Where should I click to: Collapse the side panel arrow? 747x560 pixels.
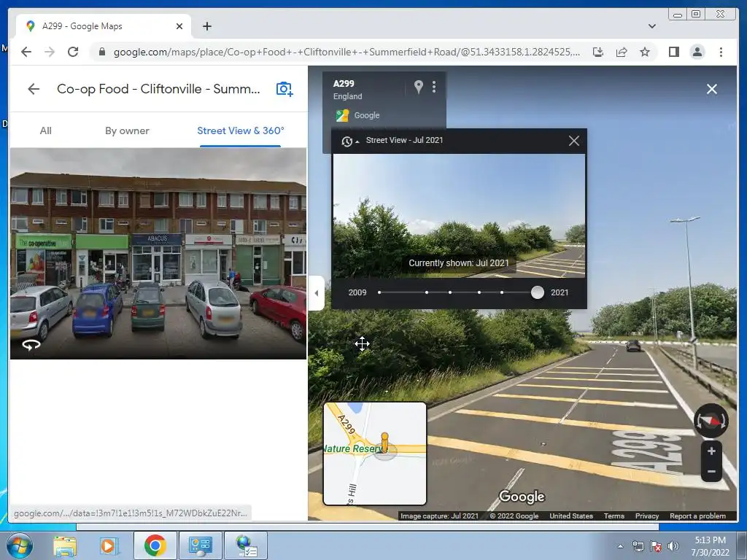(317, 293)
